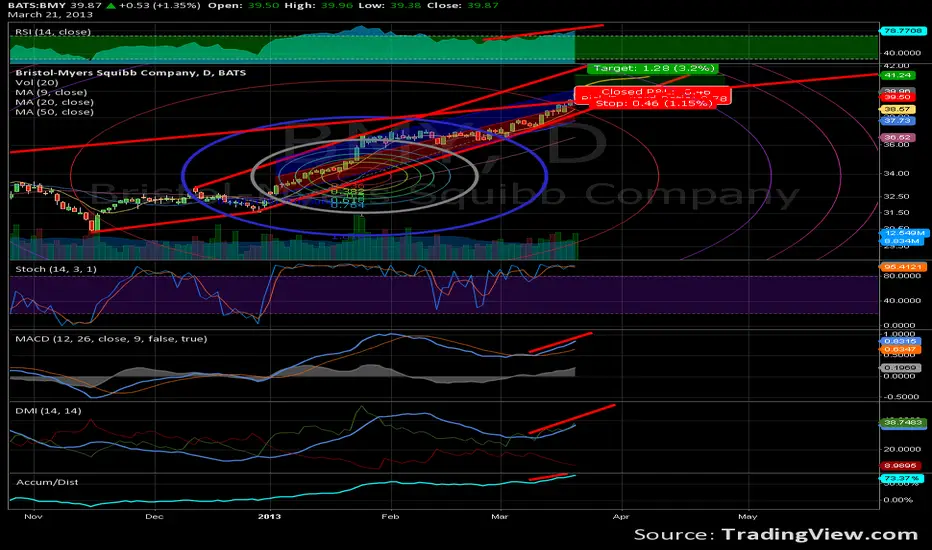Viewport: 932px width, 550px height.
Task: Click the 31.50 price scale value
Action: click(x=896, y=212)
